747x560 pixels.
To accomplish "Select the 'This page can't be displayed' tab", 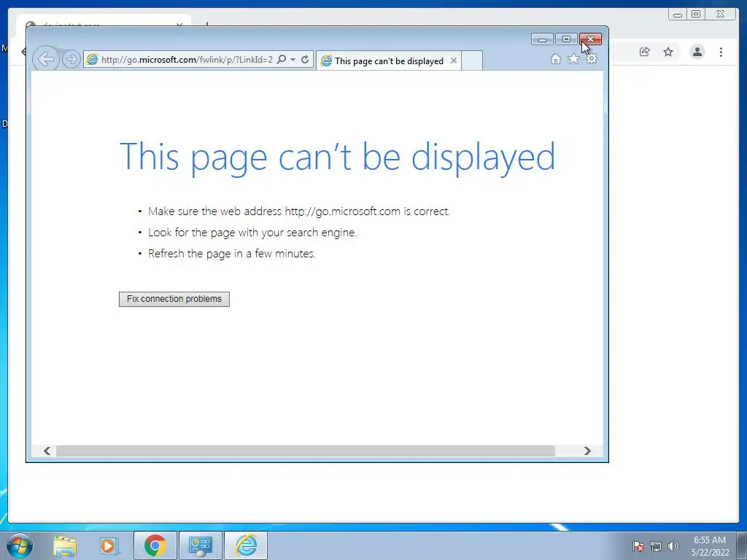I will pyautogui.click(x=389, y=61).
